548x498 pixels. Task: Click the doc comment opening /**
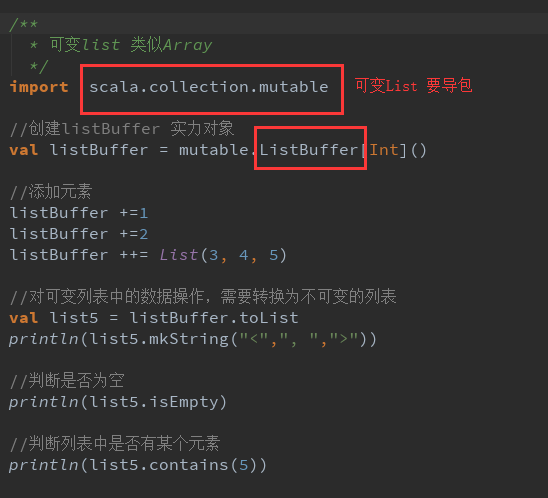coord(23,24)
